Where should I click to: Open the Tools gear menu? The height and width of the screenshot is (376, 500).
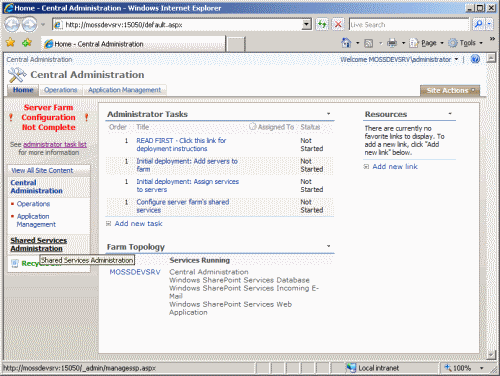click(x=466, y=43)
